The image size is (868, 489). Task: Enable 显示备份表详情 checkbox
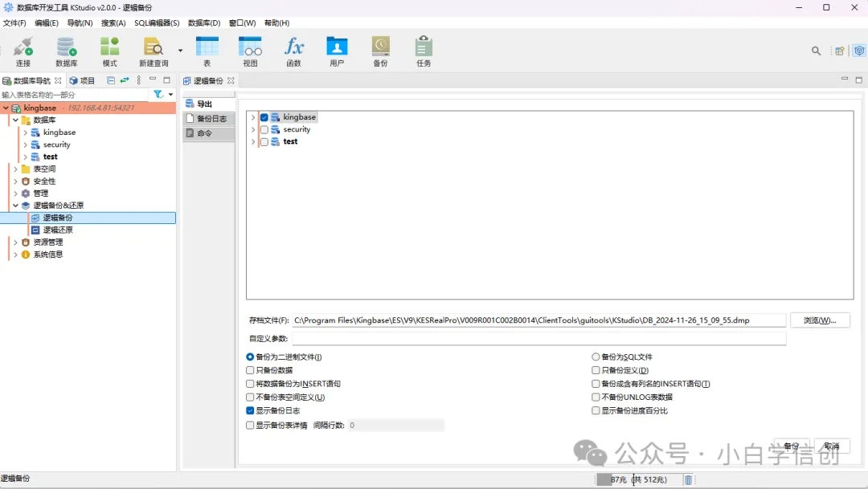[250, 426]
